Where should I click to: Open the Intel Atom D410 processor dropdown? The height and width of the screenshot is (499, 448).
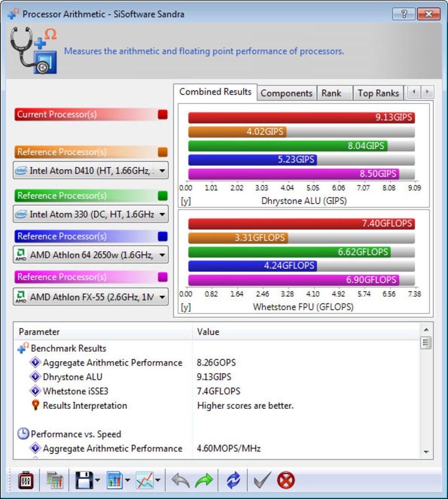click(x=91, y=171)
